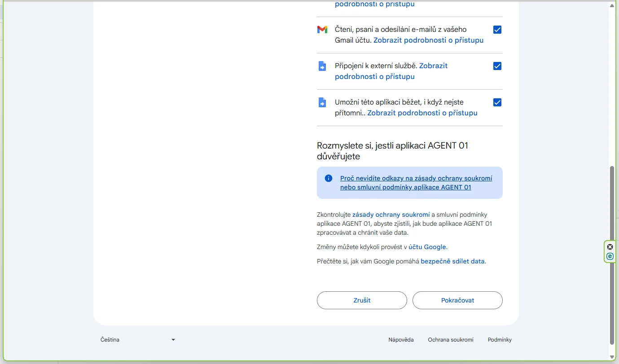Click the Zrušit button

click(362, 300)
